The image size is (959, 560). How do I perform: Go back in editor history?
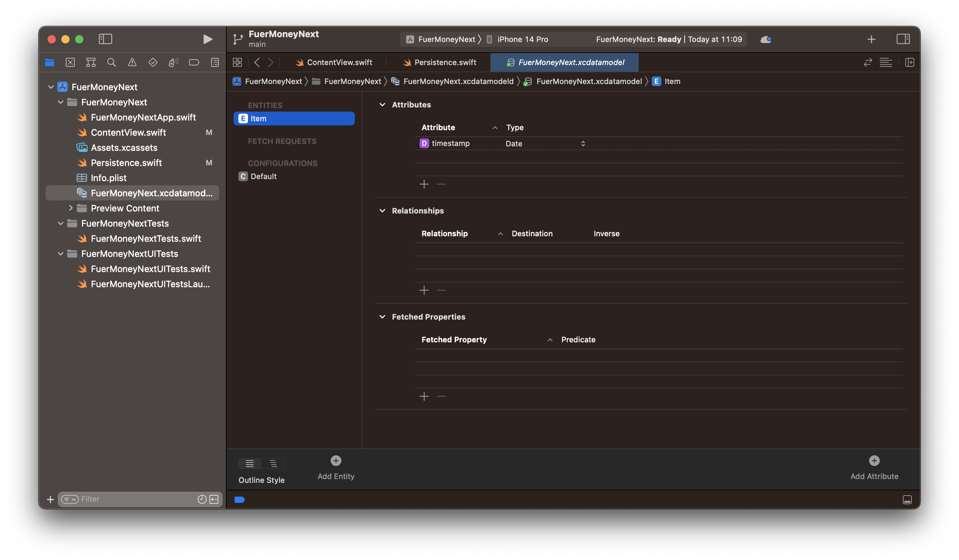coord(257,62)
